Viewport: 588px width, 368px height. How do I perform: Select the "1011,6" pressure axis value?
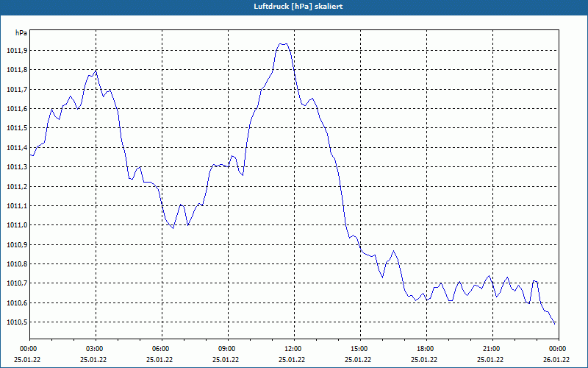pos(17,109)
